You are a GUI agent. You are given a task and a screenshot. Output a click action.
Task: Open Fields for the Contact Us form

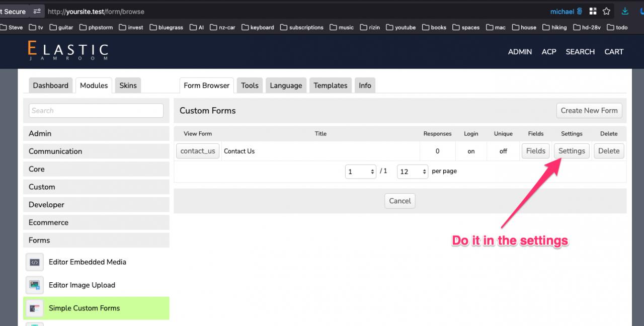click(536, 151)
